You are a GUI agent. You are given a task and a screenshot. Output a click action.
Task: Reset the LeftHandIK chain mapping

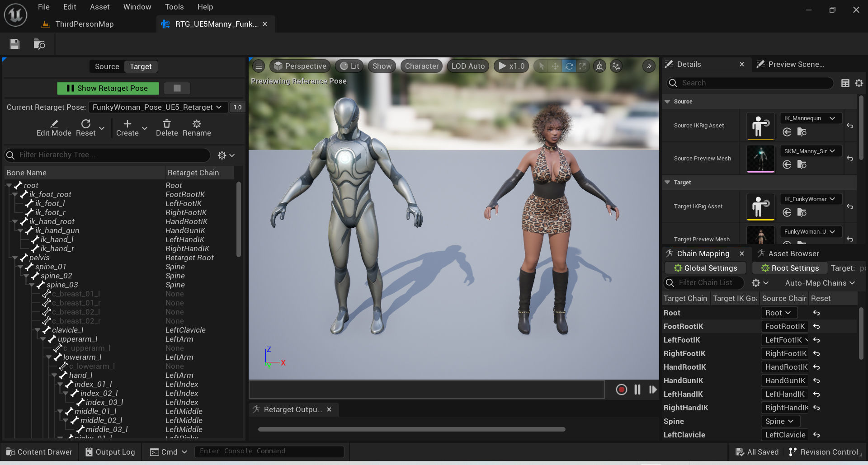pos(816,394)
